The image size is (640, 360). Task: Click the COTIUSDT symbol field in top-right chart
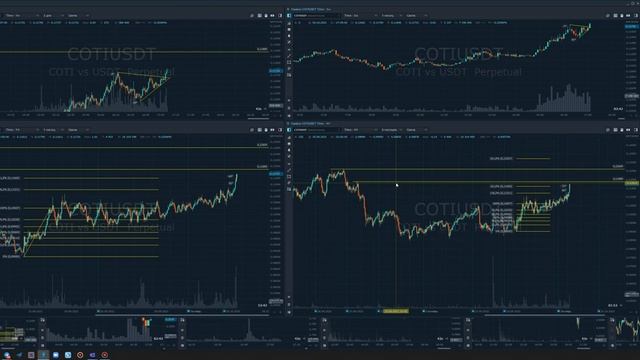coord(316,16)
